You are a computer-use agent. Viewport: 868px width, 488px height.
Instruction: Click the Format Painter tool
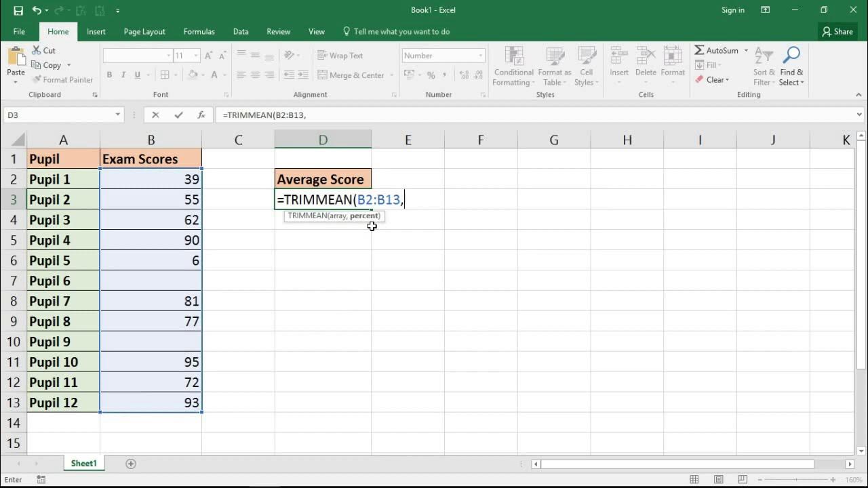pos(62,80)
